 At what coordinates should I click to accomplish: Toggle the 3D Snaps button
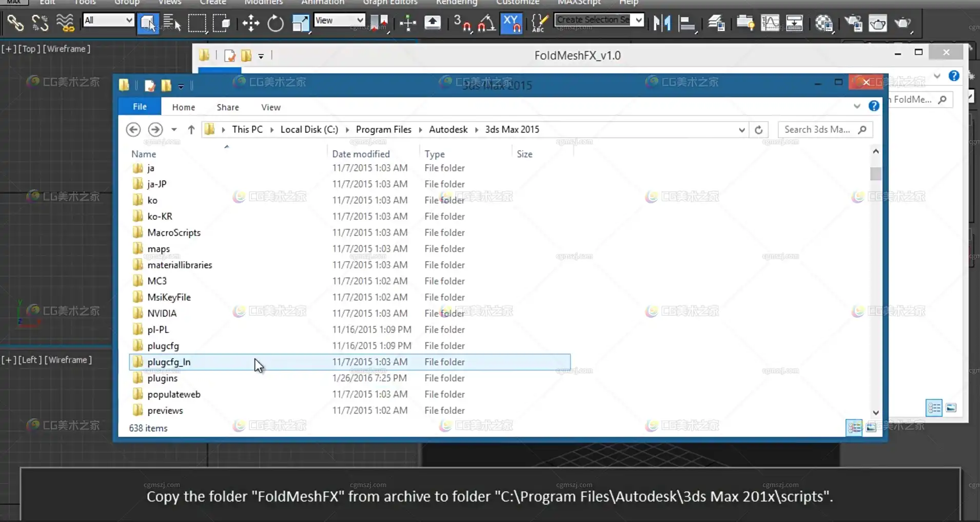[462, 23]
